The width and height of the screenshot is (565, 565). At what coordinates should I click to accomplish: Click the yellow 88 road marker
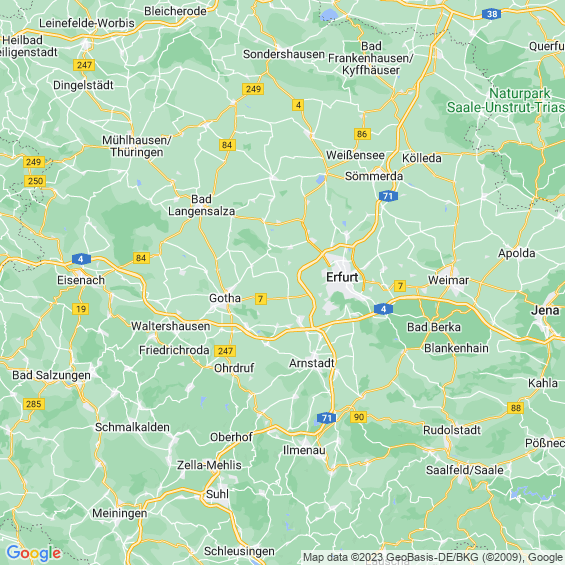point(516,408)
